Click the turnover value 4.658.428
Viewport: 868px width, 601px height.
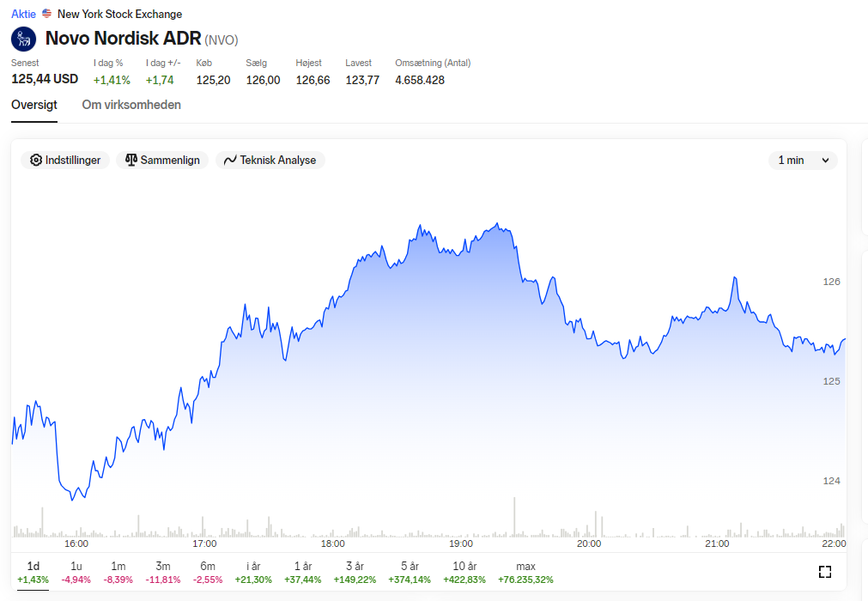point(420,80)
